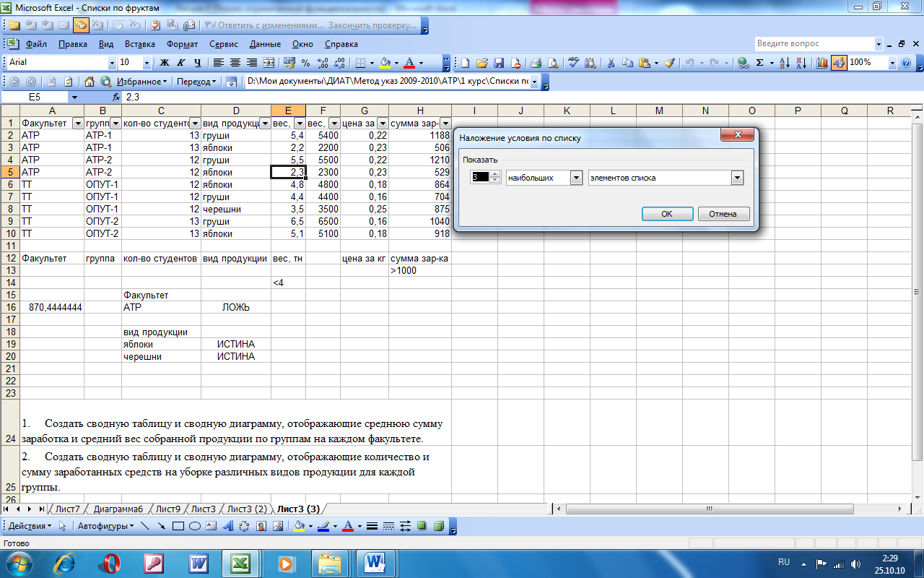Switch to the Лист9 sheet tab
Viewport: 924px width, 578px height.
[167, 509]
